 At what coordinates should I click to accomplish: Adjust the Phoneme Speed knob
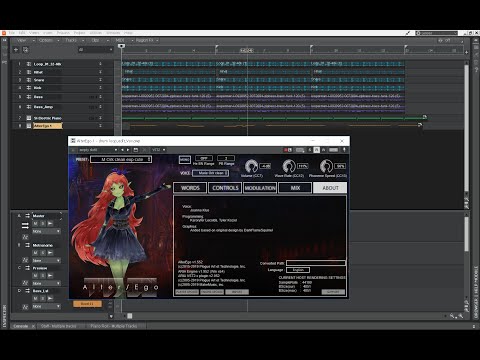click(326, 166)
